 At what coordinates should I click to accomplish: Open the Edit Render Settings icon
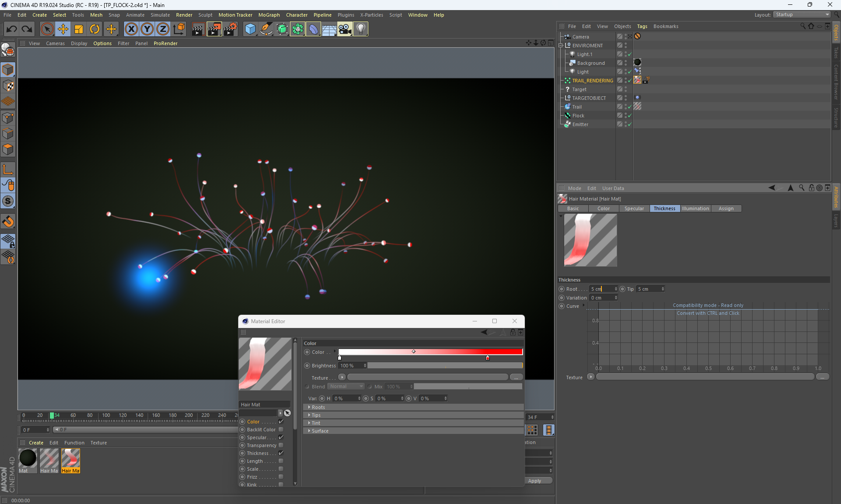pyautogui.click(x=230, y=29)
